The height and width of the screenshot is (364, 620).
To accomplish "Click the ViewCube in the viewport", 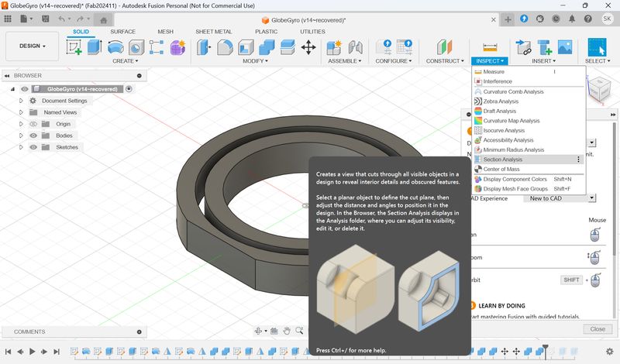I will pos(598,89).
